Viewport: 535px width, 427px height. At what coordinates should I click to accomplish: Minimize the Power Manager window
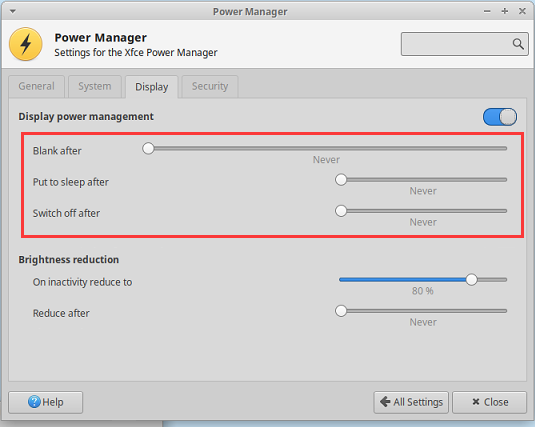pyautogui.click(x=487, y=12)
